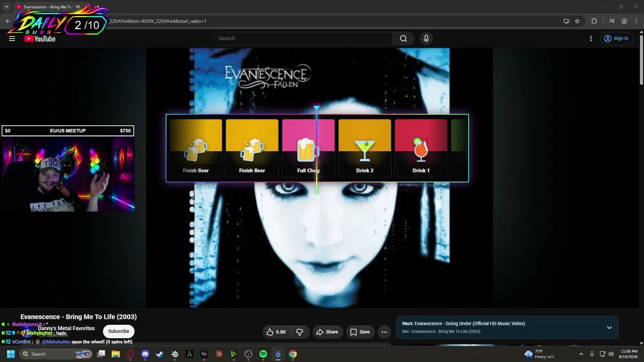Mute the tab via speaker icon
644x362 pixels.
coord(78,7)
